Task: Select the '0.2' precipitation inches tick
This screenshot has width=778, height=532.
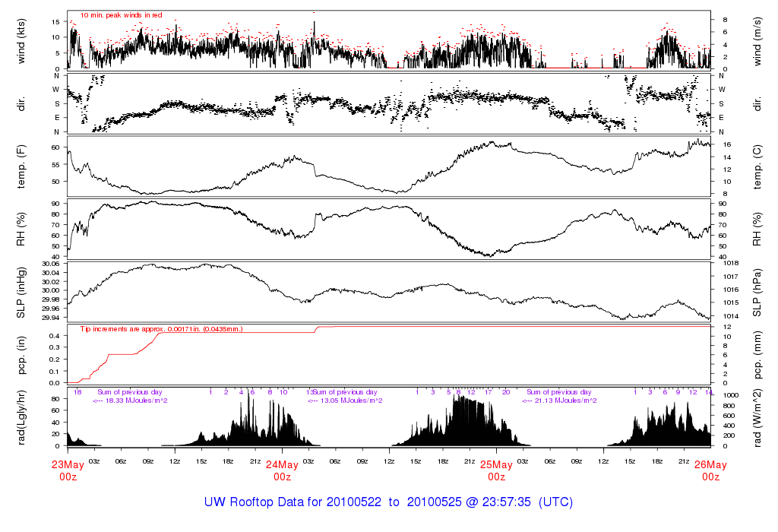Action: (55, 359)
